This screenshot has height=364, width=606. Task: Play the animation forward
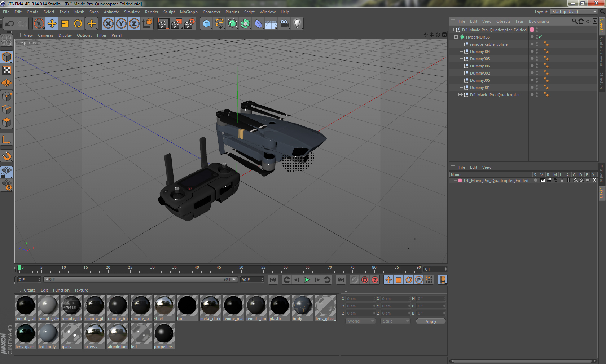307,280
